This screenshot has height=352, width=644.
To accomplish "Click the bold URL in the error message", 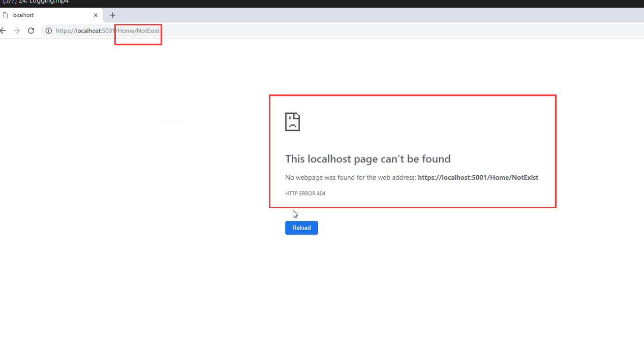I will click(478, 178).
